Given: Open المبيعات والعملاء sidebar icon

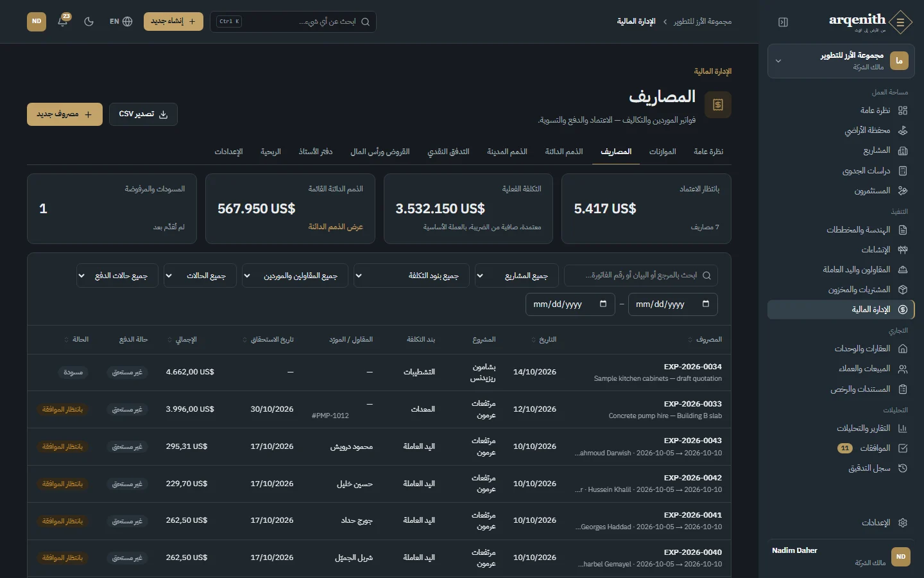Looking at the screenshot, I should coord(903,369).
